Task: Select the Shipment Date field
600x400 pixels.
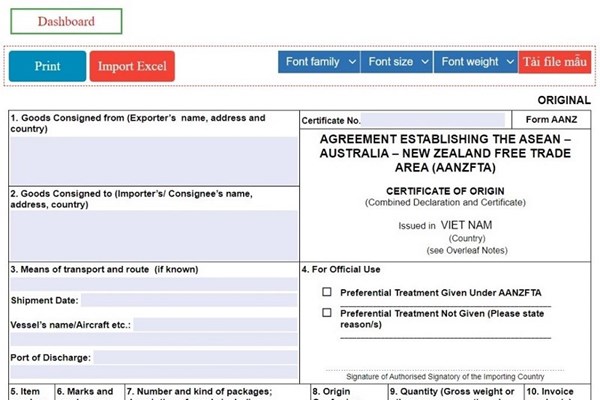Action: click(x=188, y=300)
